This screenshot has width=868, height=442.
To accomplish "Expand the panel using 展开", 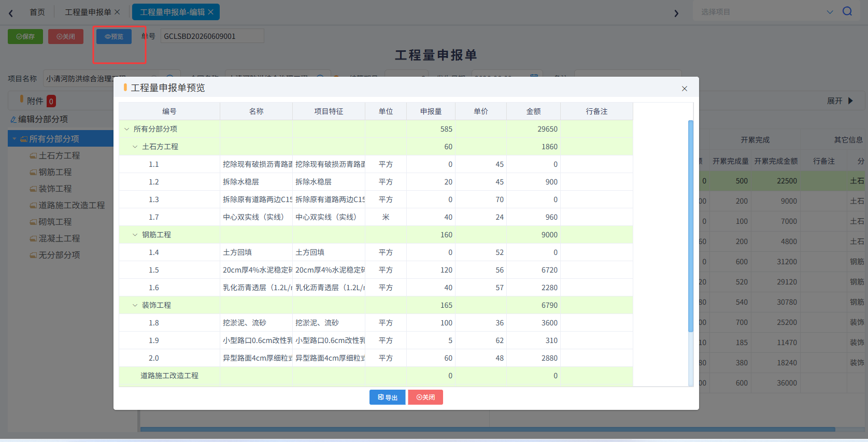I will pyautogui.click(x=839, y=101).
